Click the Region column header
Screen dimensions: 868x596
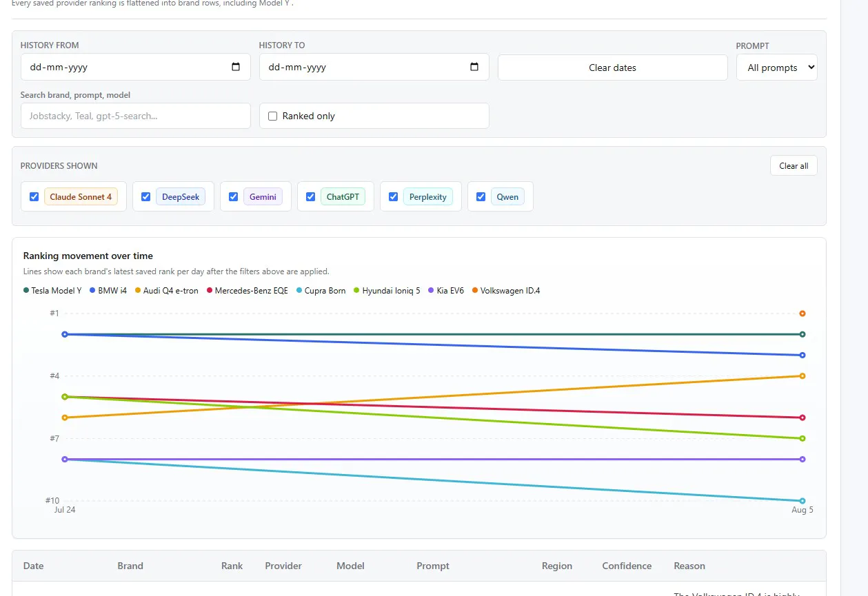coord(557,566)
